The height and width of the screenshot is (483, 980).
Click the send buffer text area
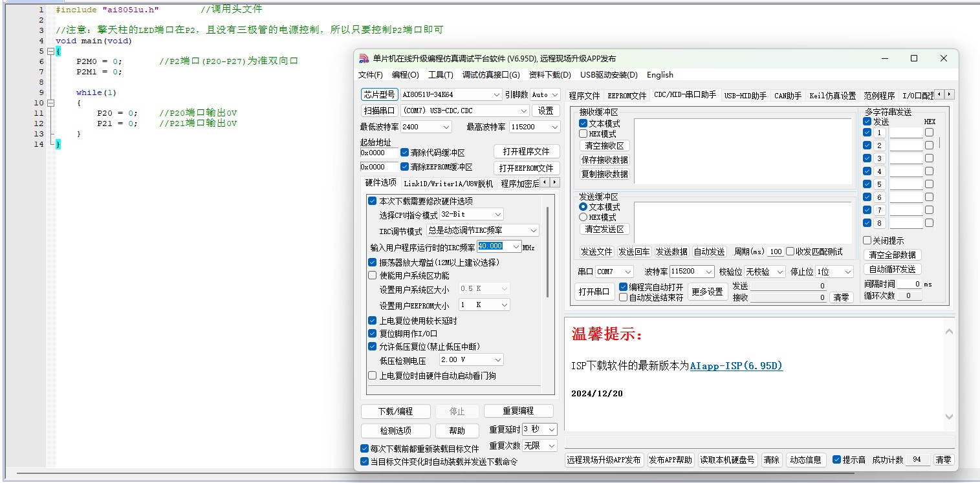pyautogui.click(x=743, y=222)
